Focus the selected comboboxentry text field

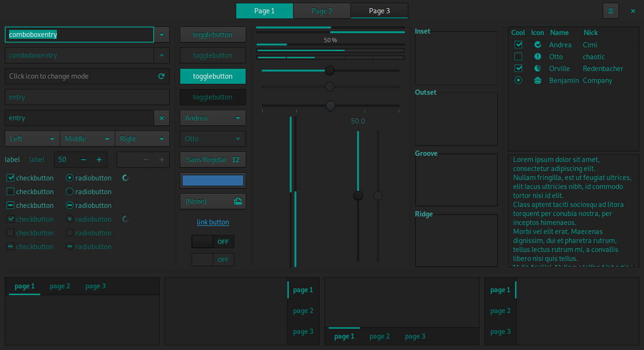coord(80,35)
